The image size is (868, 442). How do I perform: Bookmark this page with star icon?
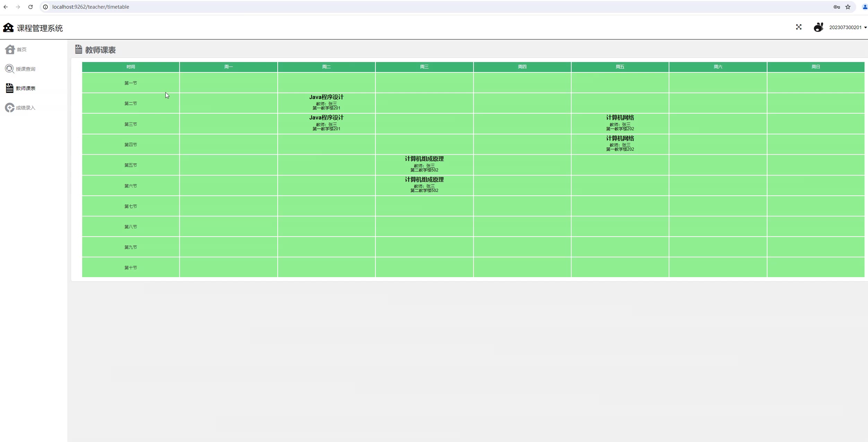tap(848, 7)
